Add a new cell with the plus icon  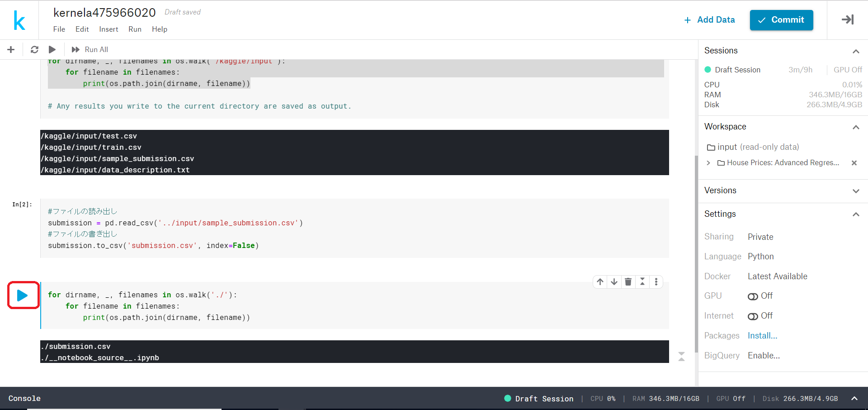point(11,49)
